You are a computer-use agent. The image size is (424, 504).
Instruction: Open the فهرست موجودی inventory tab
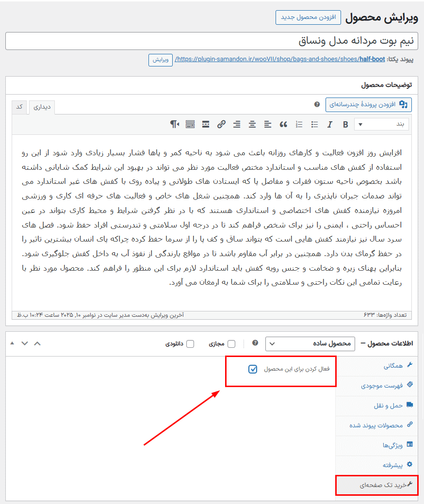[382, 386]
